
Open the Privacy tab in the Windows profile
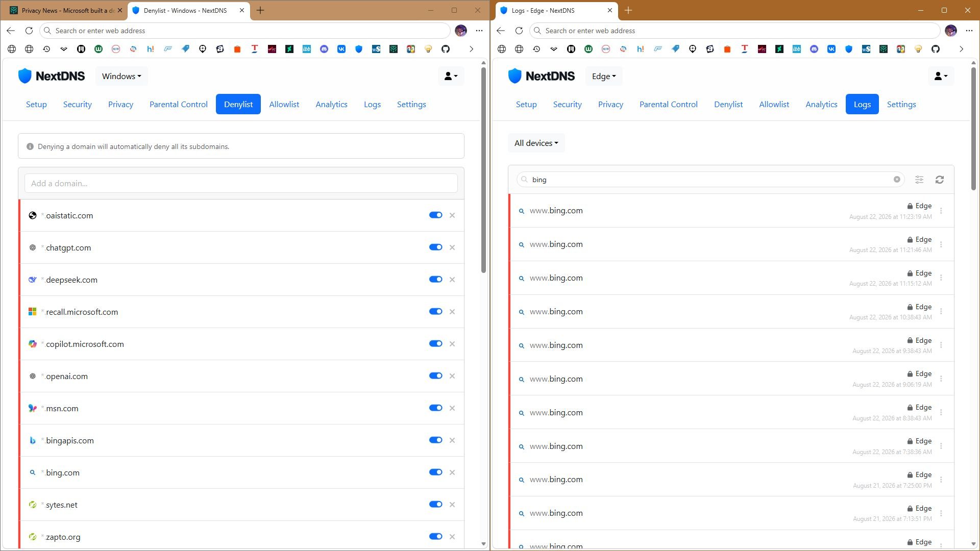tap(120, 104)
